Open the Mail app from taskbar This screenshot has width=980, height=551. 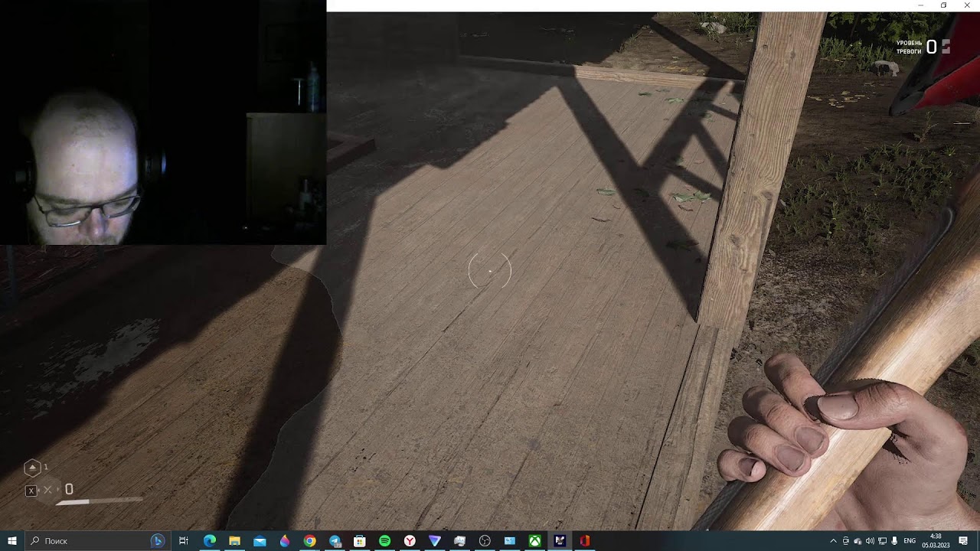click(260, 541)
